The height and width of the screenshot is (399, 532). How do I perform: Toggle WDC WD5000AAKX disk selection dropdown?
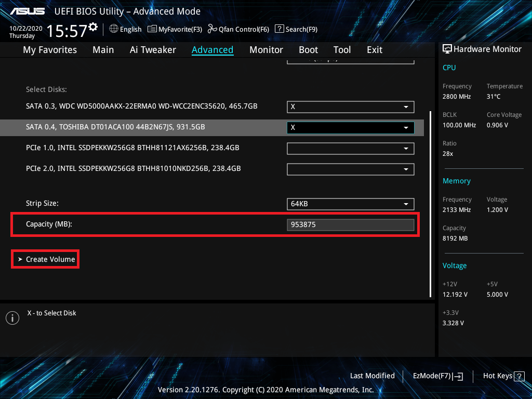point(350,107)
